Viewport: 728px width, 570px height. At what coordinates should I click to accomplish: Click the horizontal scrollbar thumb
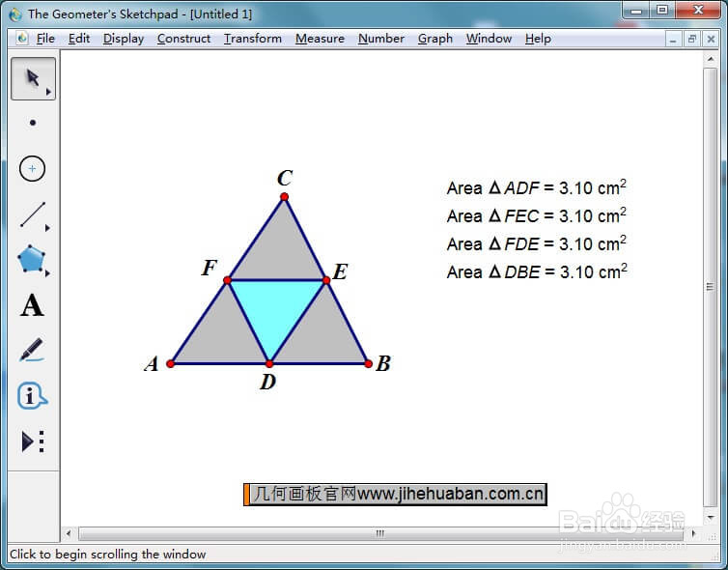pos(380,533)
